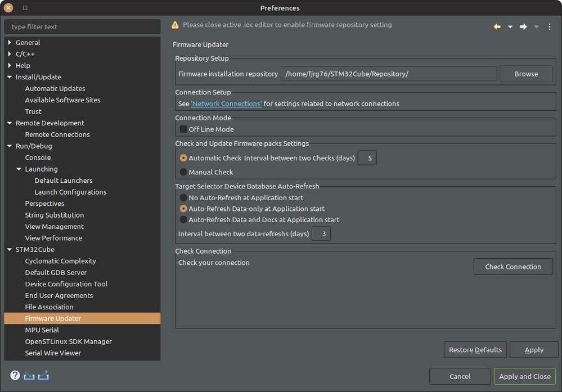The width and height of the screenshot is (562, 392).
Task: Collapse the Run/Debug tree node
Action: point(10,146)
